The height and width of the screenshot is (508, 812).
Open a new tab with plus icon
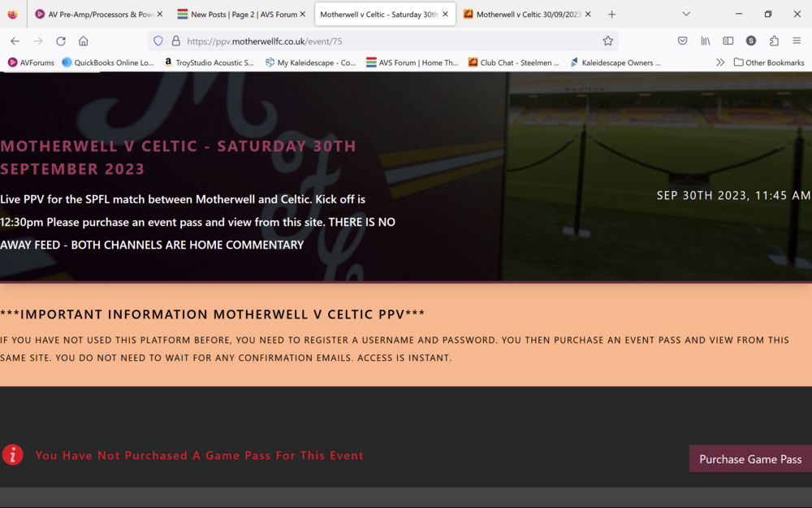(611, 15)
